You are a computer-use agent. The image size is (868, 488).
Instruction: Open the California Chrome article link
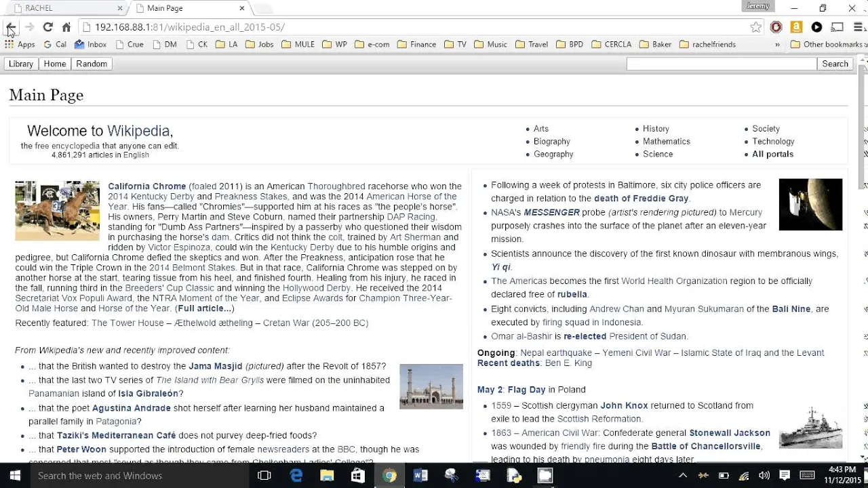point(146,186)
